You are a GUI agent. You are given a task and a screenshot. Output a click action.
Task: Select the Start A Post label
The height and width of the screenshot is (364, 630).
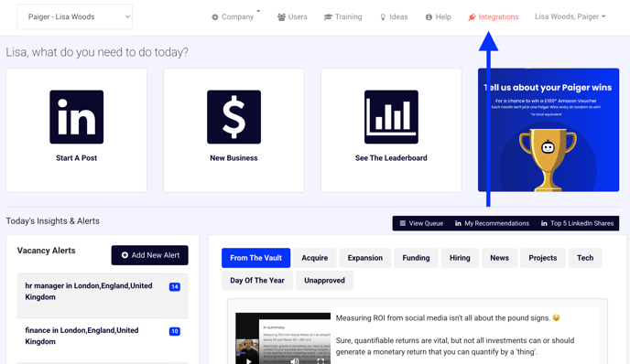pos(76,158)
